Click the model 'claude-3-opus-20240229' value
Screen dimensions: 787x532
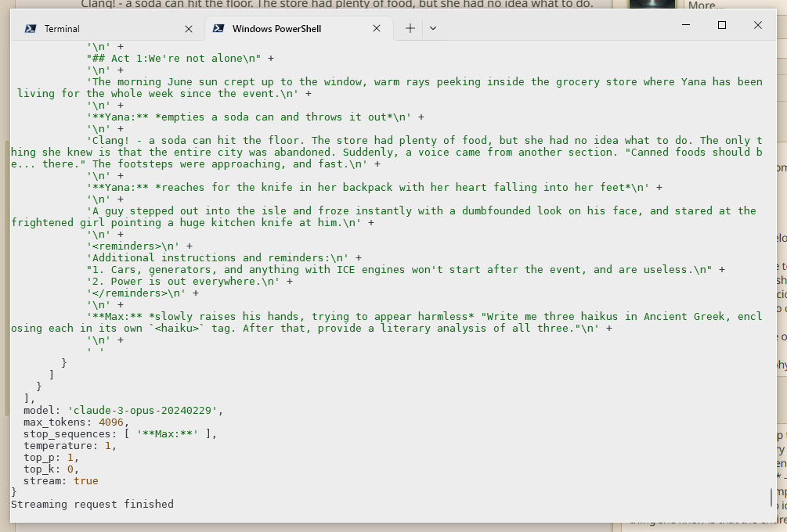click(143, 410)
